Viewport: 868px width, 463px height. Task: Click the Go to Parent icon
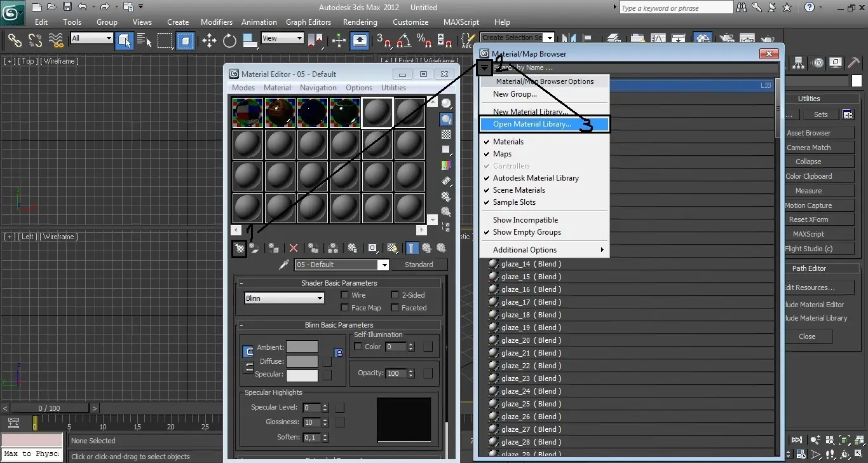click(x=427, y=249)
